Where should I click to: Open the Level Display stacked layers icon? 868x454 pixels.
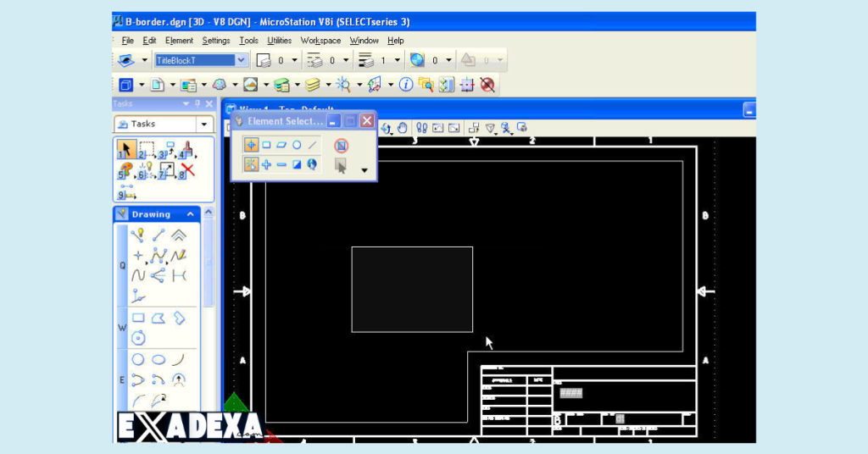(313, 85)
